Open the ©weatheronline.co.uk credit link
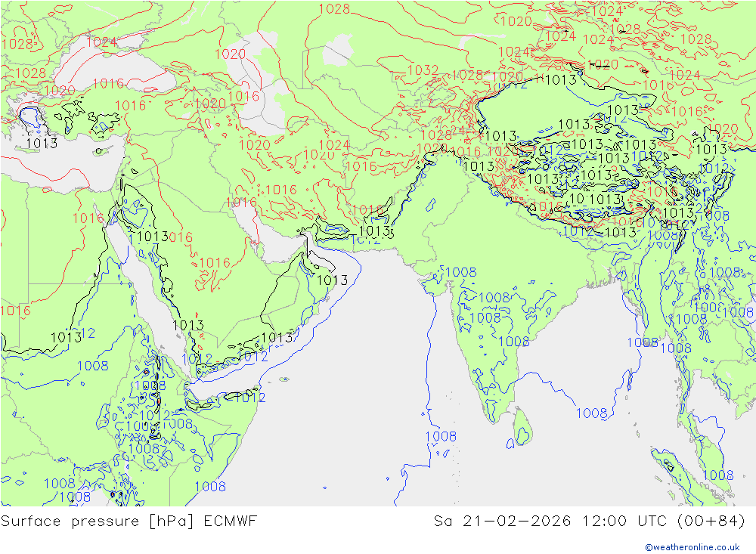 692,547
